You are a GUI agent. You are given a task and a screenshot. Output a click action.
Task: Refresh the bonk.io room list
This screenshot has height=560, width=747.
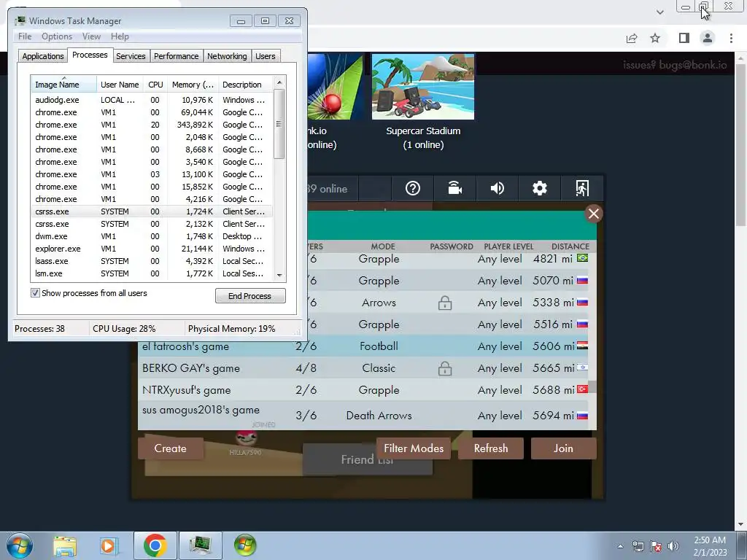(491, 448)
